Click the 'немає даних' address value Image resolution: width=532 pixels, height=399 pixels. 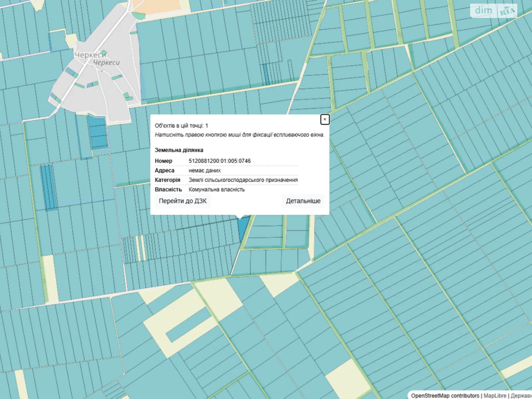coord(204,171)
